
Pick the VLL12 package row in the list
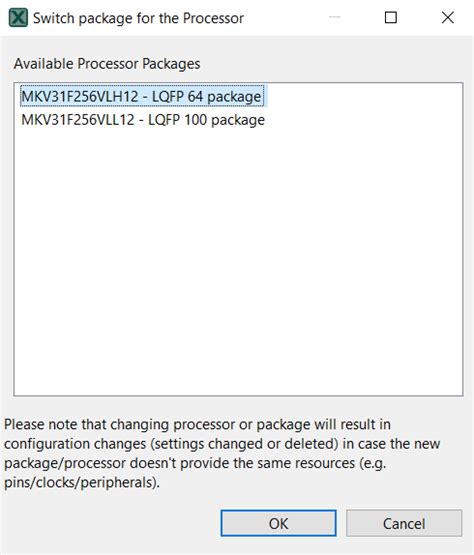pos(143,120)
